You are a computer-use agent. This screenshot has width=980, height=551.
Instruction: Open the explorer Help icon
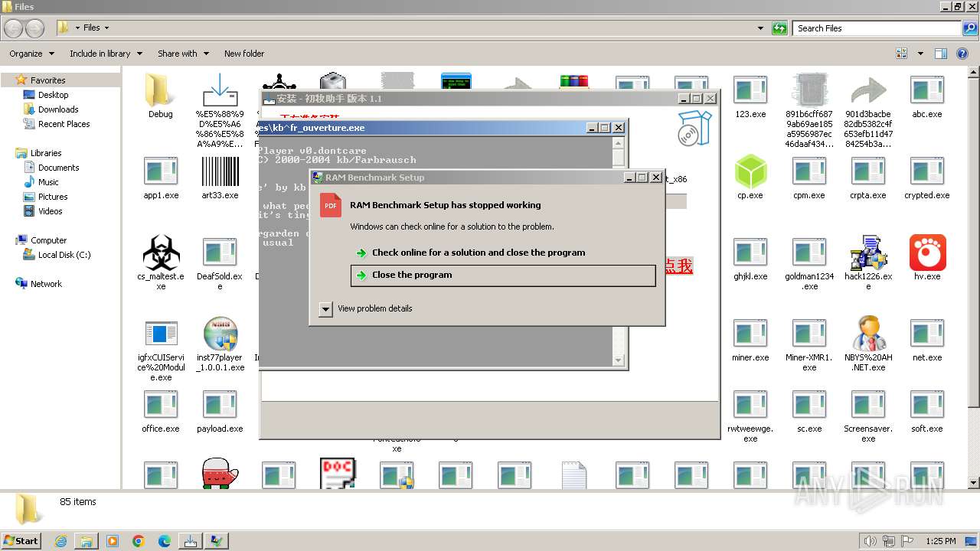(962, 54)
